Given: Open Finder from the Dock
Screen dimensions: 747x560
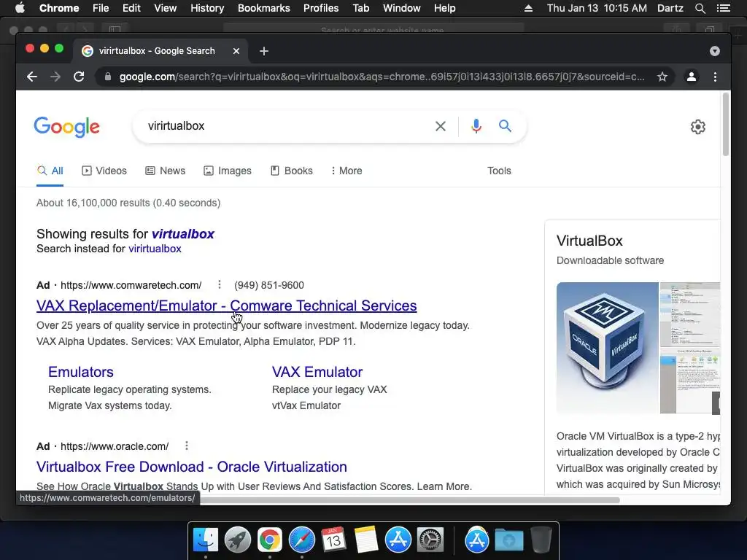Looking at the screenshot, I should (205, 540).
